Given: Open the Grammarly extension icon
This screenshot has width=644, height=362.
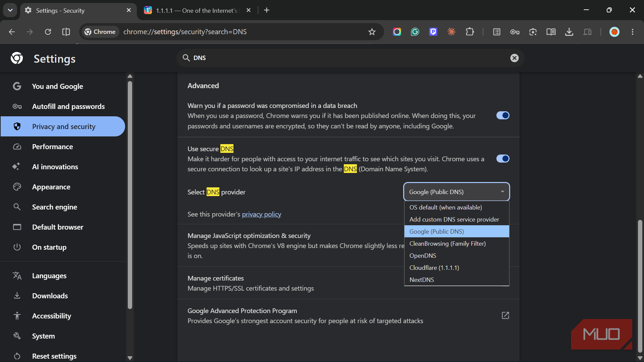Looking at the screenshot, I should click(415, 32).
